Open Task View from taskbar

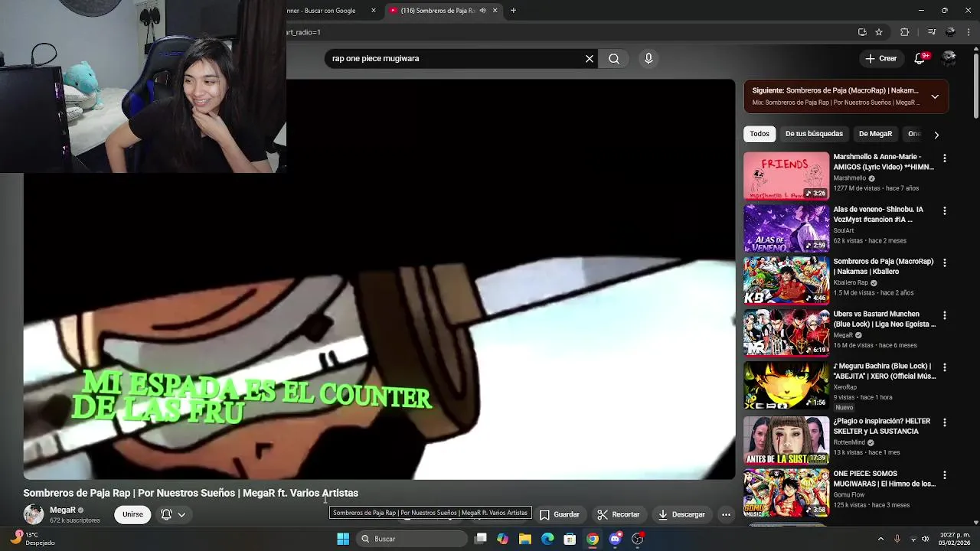pos(481,539)
